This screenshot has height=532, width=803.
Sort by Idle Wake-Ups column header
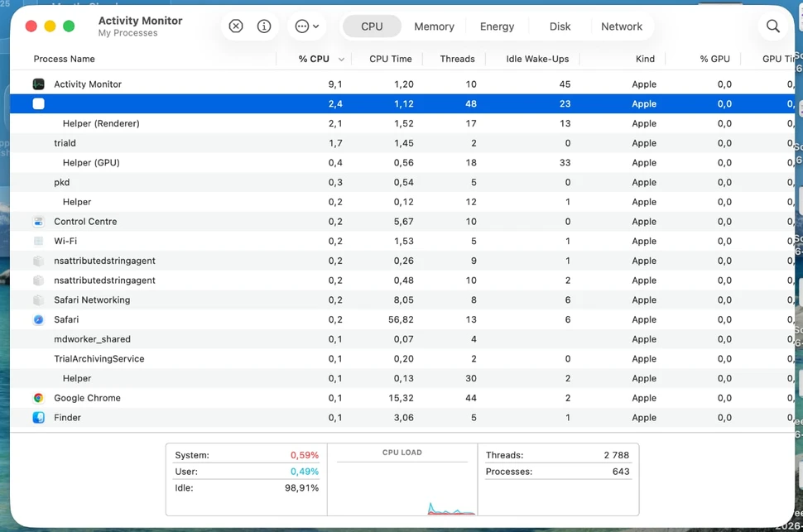pos(537,59)
